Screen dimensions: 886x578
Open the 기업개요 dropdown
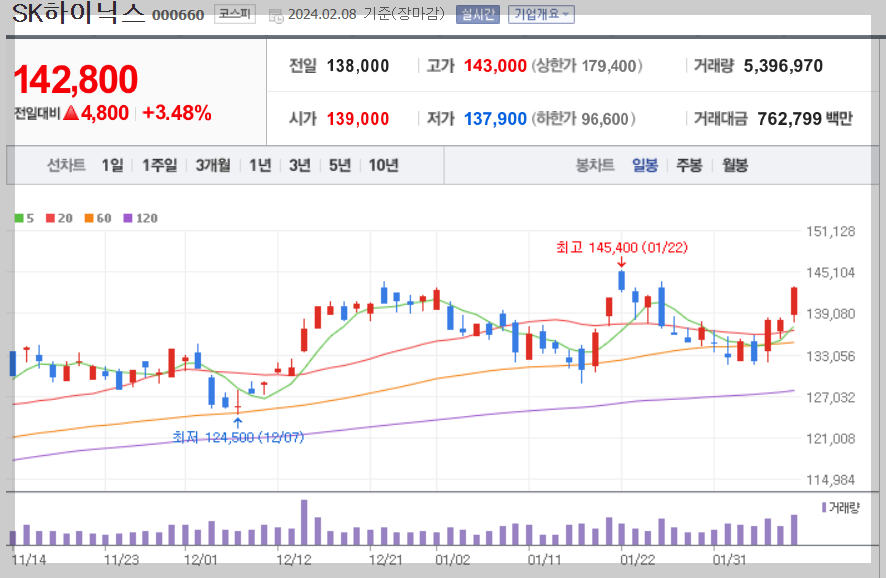[541, 14]
